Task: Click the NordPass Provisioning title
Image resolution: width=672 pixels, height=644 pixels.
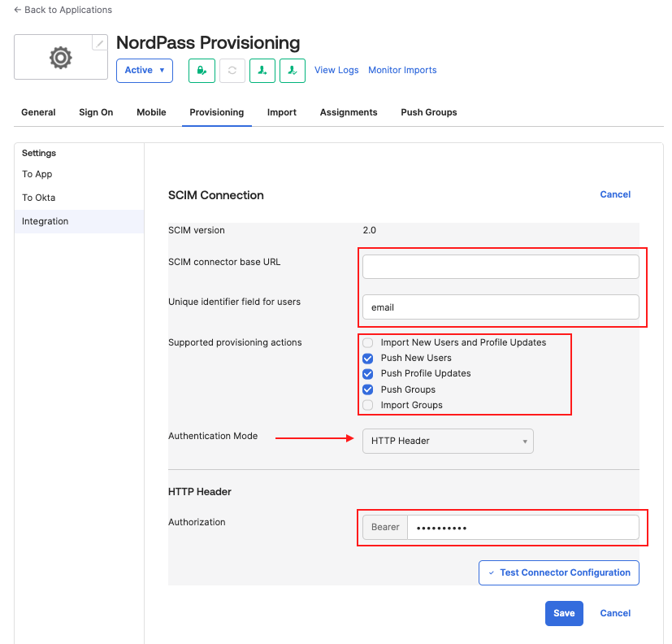Action: (208, 43)
